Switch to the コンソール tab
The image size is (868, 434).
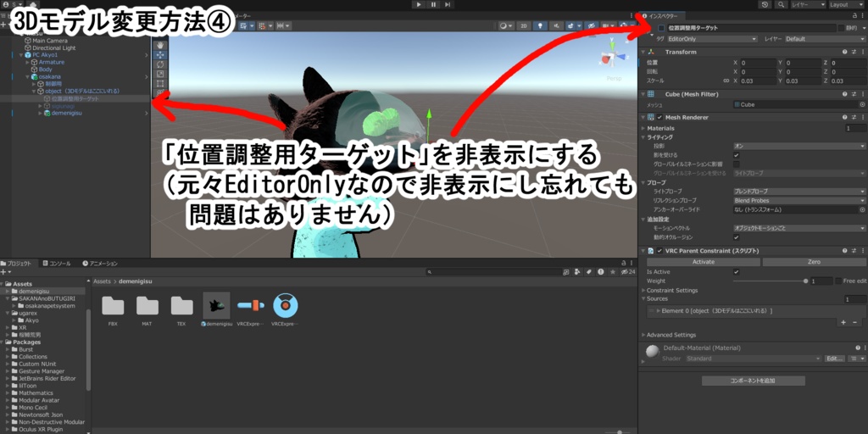(x=57, y=264)
